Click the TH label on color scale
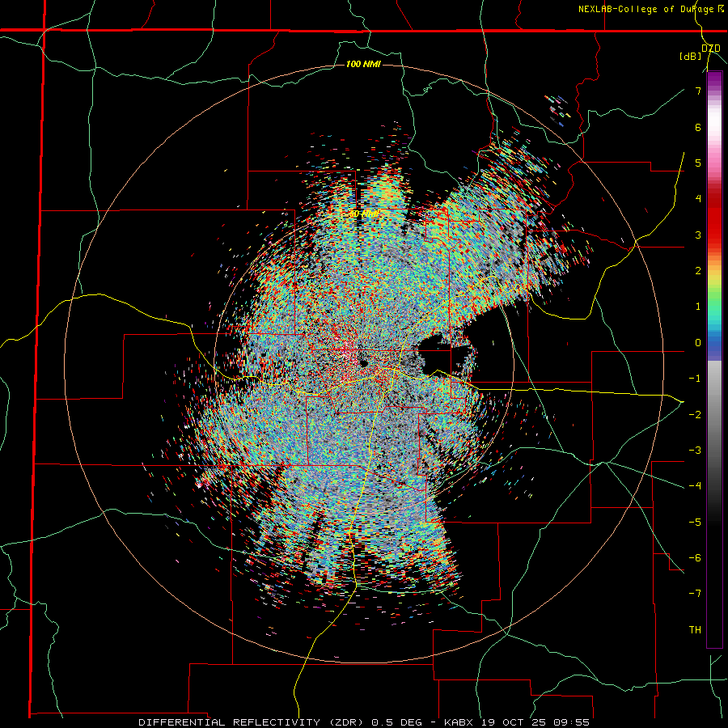Image resolution: width=728 pixels, height=728 pixels. 695,629
